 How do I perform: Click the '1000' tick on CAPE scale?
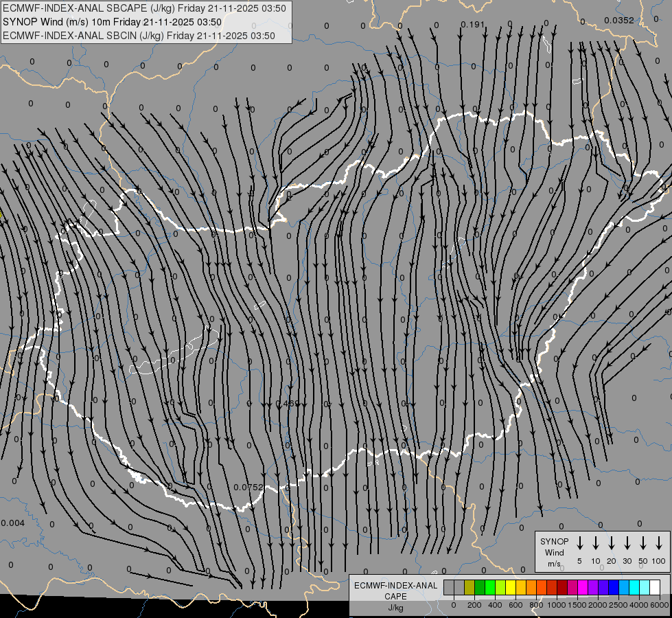coord(557,605)
